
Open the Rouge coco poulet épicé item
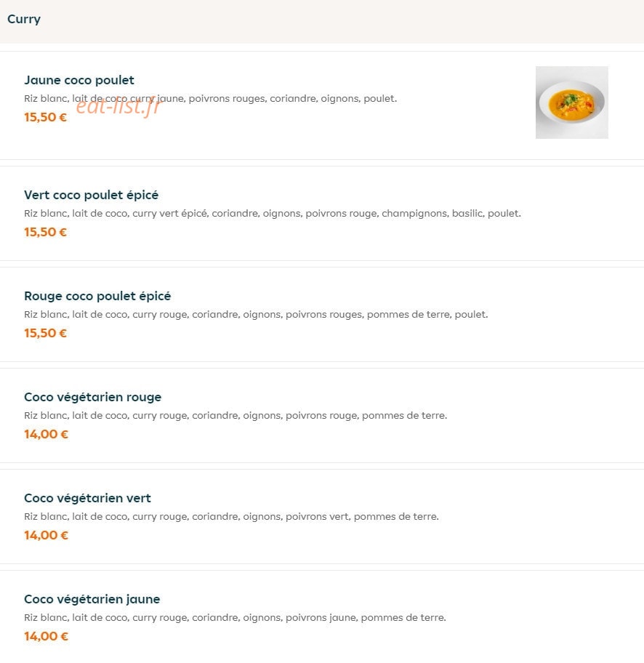pos(322,314)
